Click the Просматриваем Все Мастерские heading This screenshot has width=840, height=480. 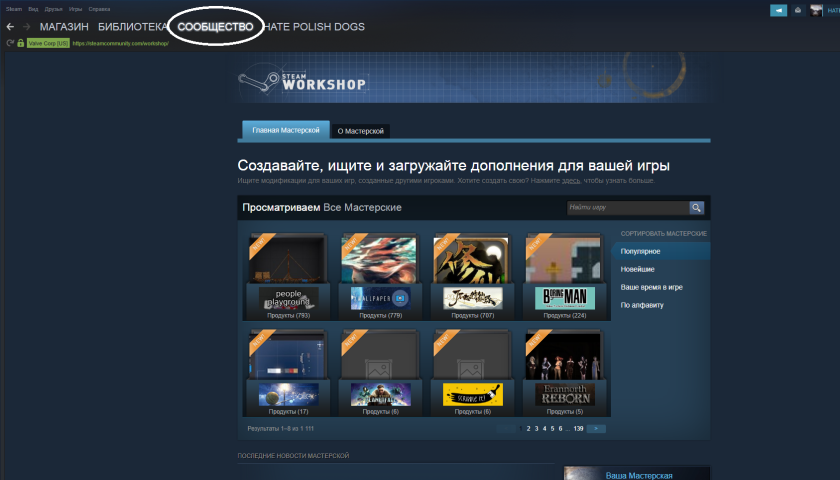click(321, 207)
